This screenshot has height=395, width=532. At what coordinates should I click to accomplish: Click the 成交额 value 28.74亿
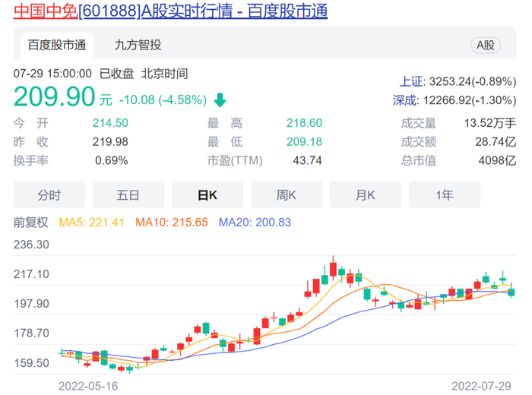pyautogui.click(x=496, y=142)
